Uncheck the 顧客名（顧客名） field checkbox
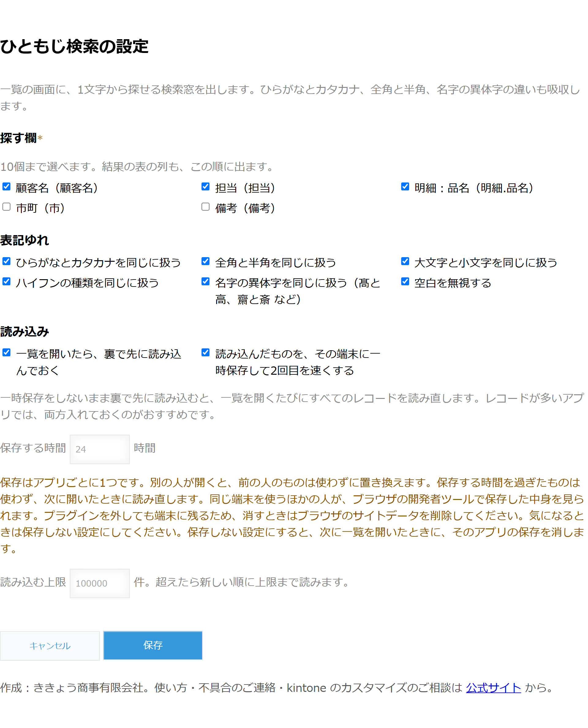This screenshot has height=728, width=588. pos(6,186)
